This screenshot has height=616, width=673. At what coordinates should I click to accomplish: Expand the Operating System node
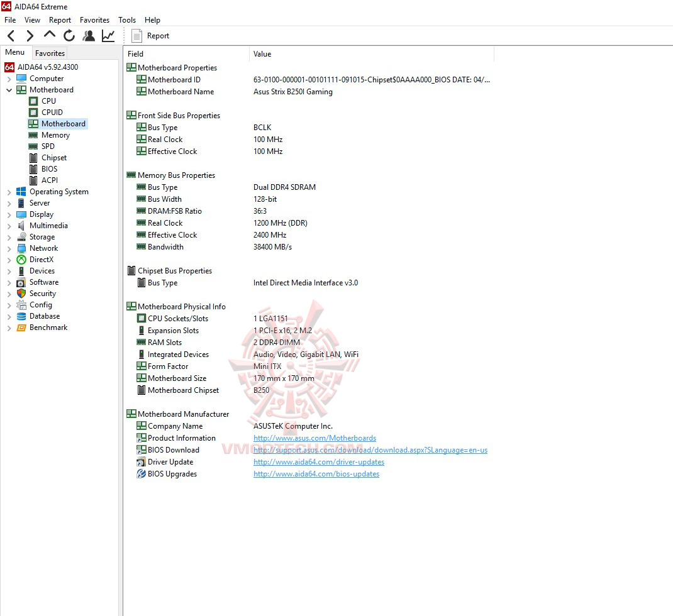coord(9,192)
